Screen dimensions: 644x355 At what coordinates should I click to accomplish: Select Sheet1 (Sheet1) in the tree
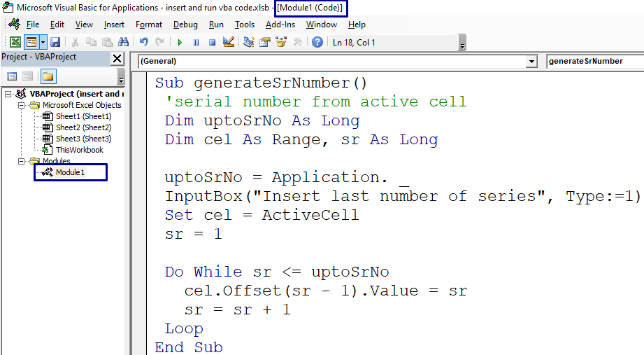tap(83, 116)
